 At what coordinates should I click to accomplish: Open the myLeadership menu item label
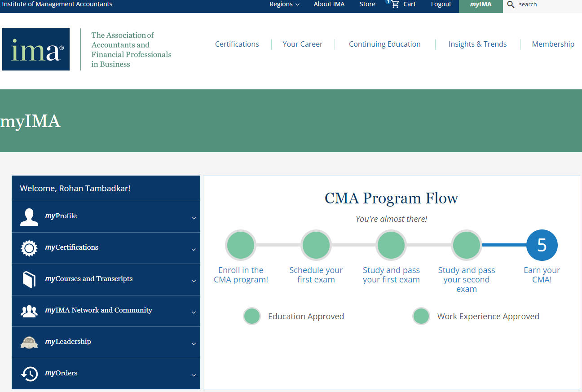(68, 342)
